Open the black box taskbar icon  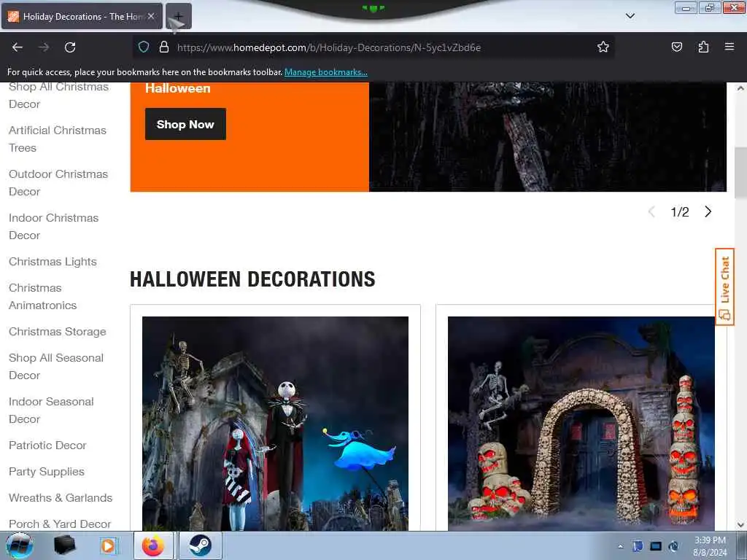click(x=65, y=545)
